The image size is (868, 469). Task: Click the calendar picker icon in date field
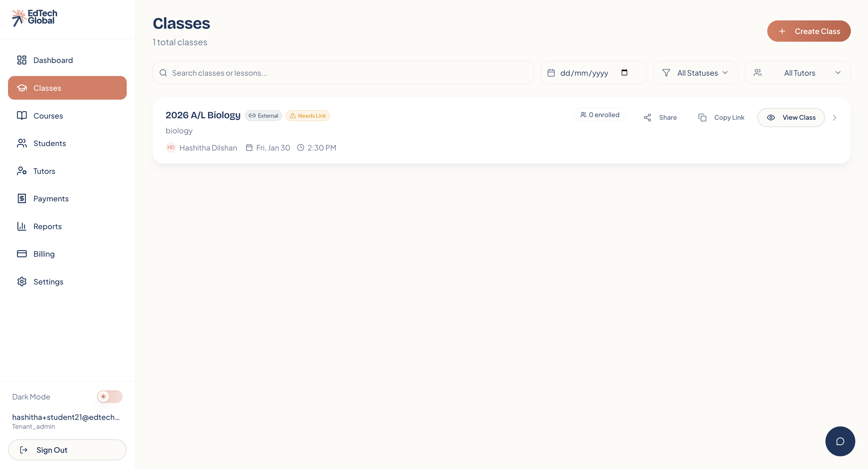(624, 72)
